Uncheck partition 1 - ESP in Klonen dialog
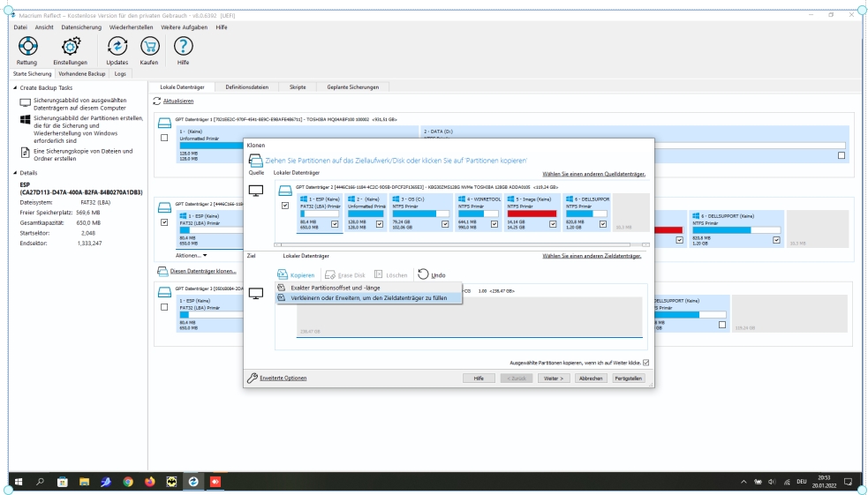The image size is (868, 495). tap(335, 224)
